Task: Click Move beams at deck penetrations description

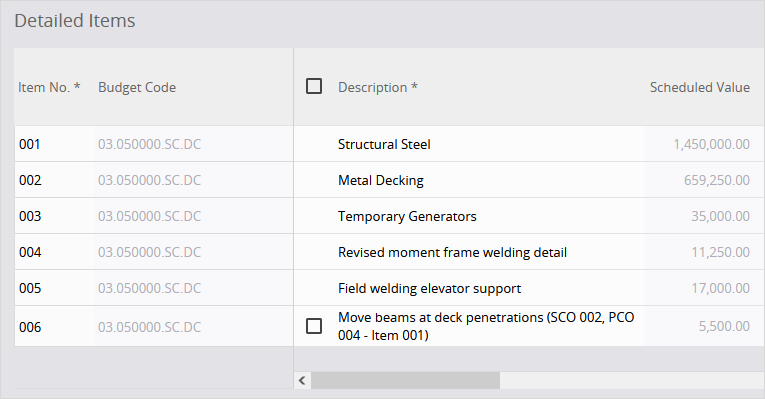Action: coord(486,326)
